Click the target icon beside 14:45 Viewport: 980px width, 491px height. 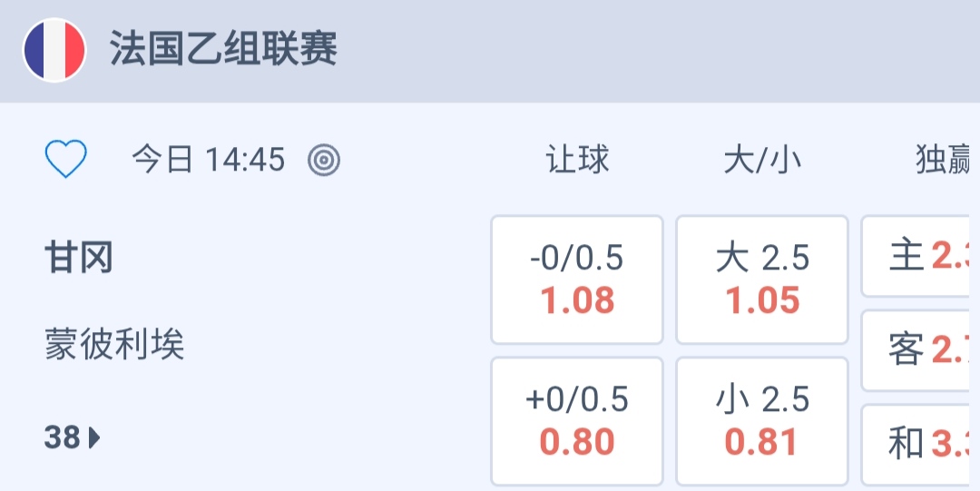pyautogui.click(x=324, y=161)
